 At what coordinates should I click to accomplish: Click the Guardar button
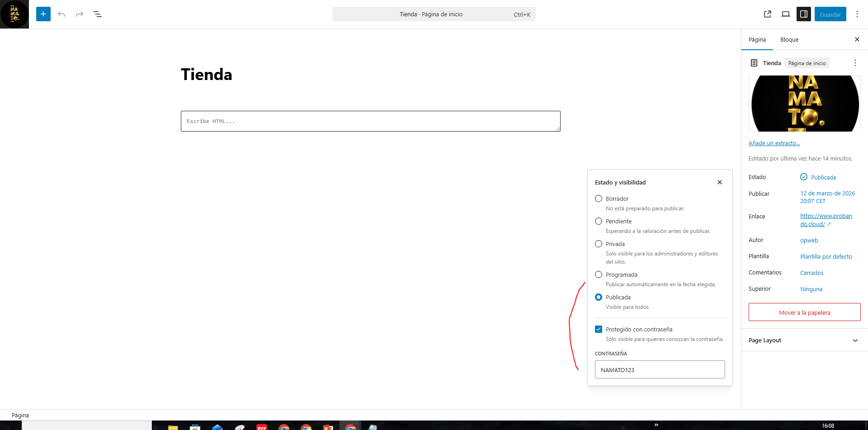pyautogui.click(x=830, y=14)
